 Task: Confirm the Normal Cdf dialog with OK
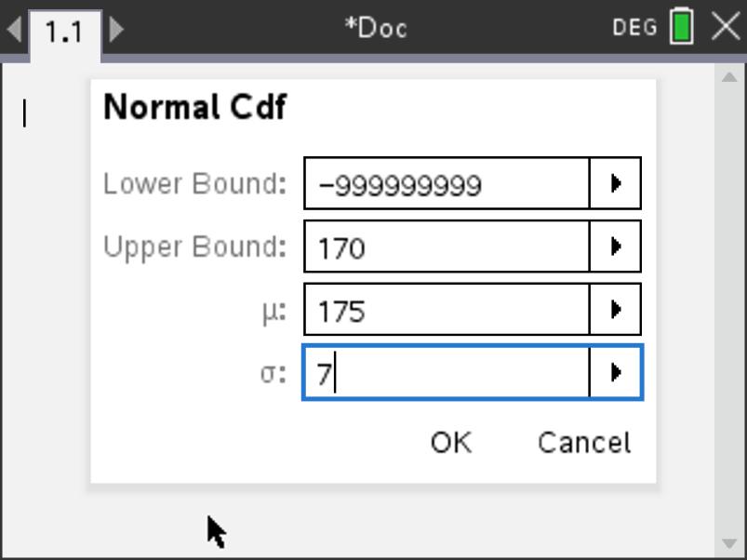coord(451,443)
